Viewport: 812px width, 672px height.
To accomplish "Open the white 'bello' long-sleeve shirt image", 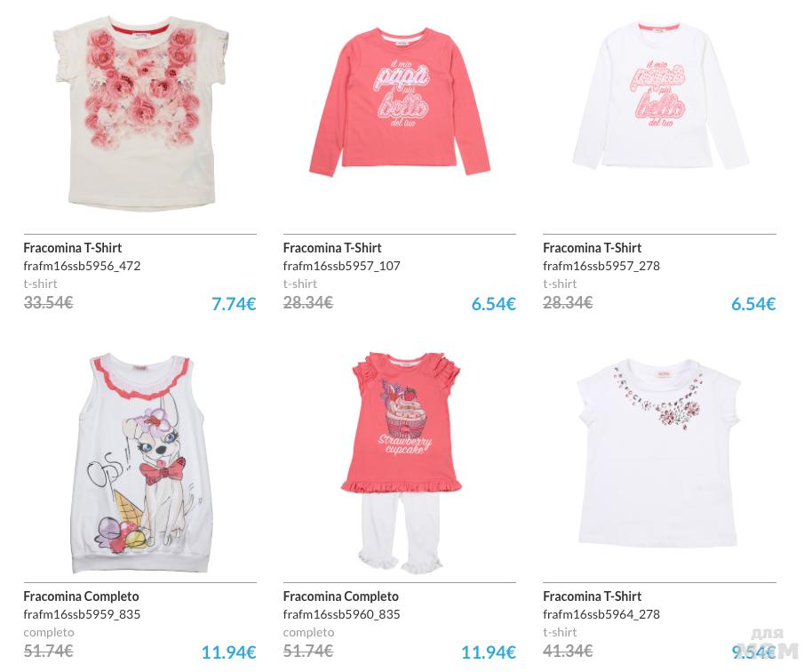I will 661,95.
